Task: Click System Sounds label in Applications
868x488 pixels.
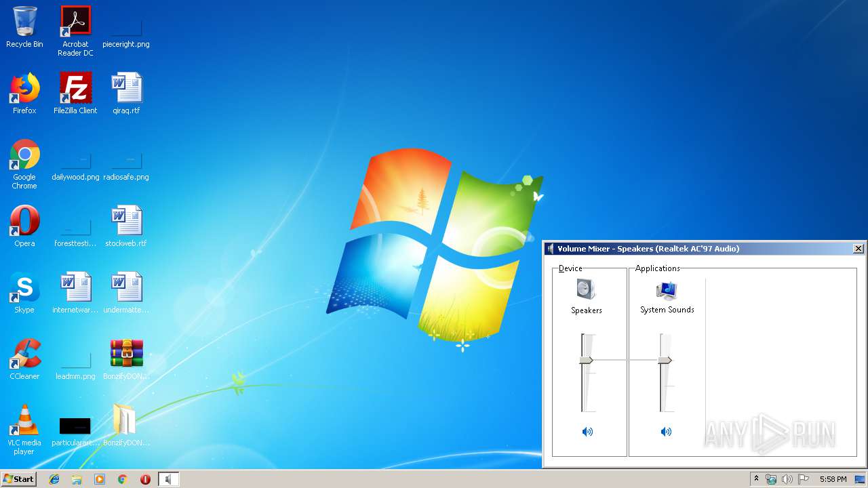Action: 667,310
